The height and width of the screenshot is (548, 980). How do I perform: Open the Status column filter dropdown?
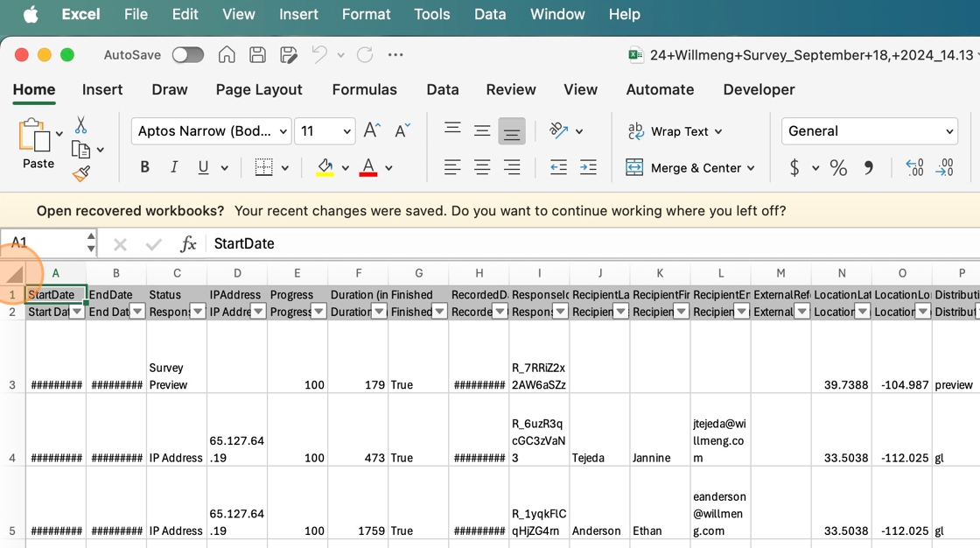coord(198,312)
